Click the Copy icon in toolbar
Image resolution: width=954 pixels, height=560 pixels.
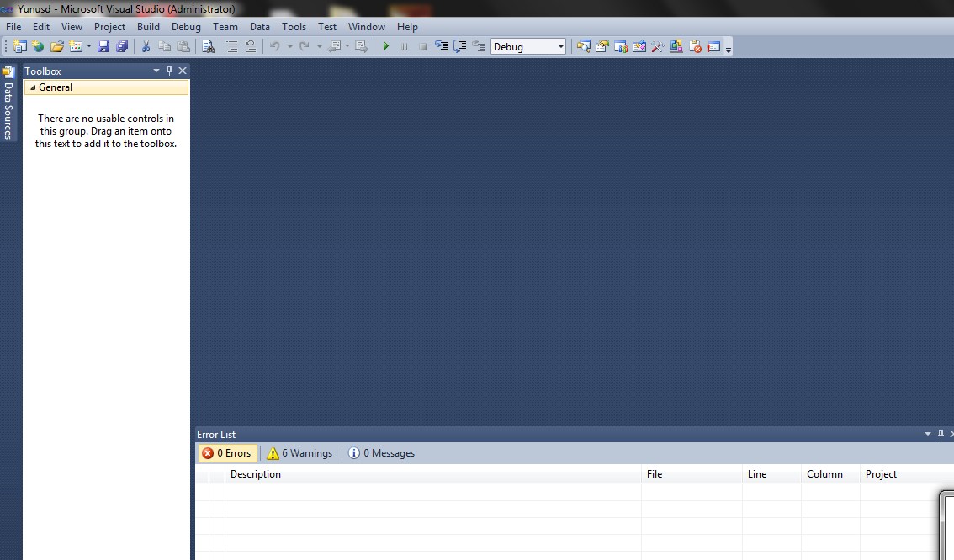(x=164, y=47)
